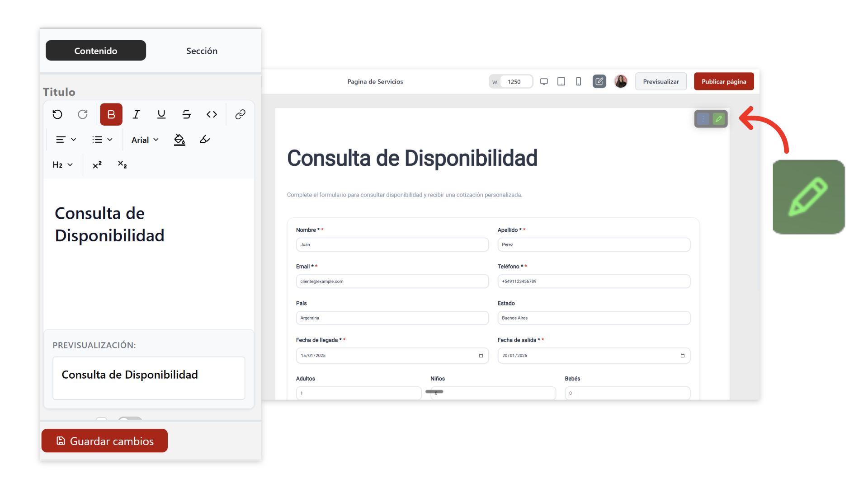Viewport: 868px width, 488px height.
Task: Apply underline formatting to title
Action: click(x=161, y=114)
